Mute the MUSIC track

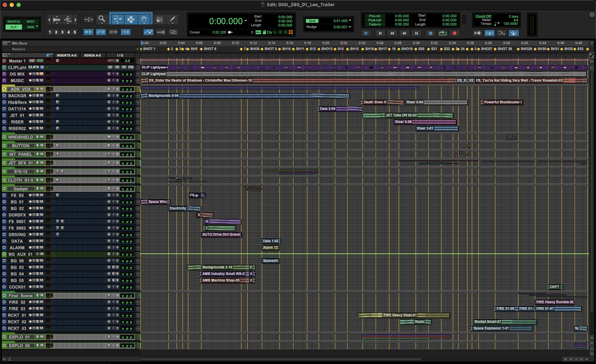(x=42, y=80)
